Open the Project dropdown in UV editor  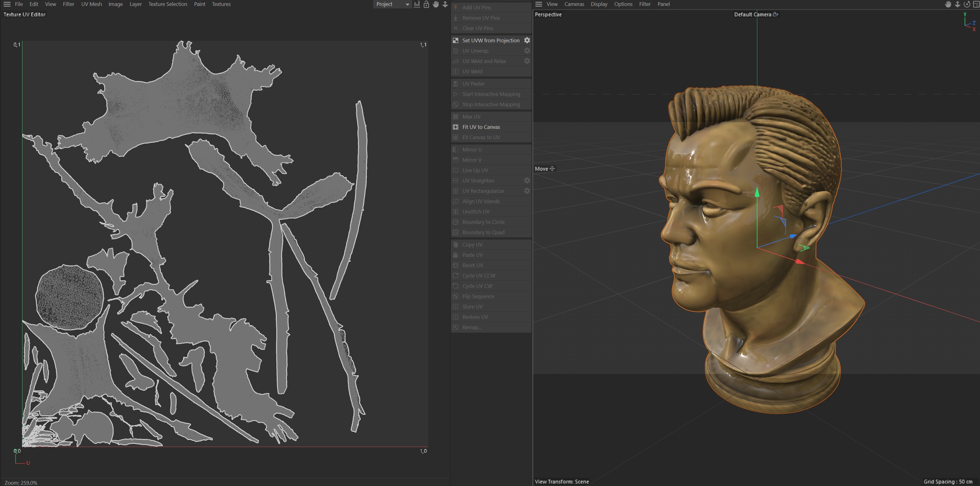click(x=392, y=4)
